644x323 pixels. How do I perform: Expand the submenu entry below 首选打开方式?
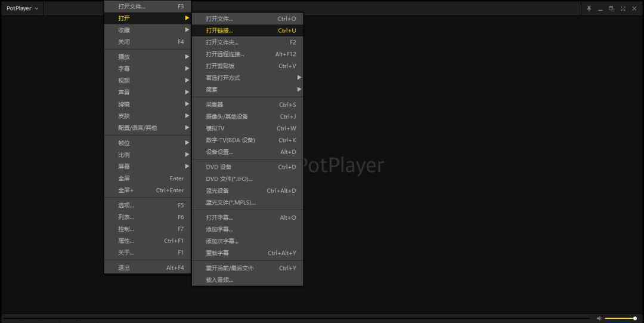tap(247, 90)
